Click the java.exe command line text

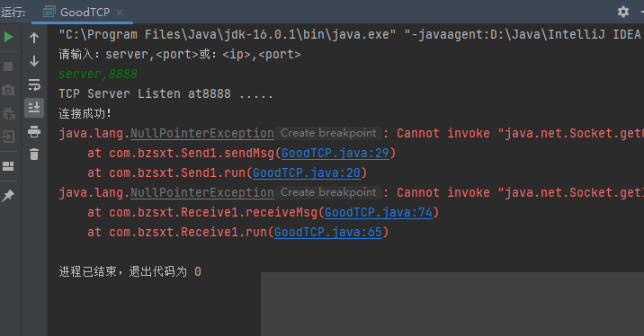351,34
